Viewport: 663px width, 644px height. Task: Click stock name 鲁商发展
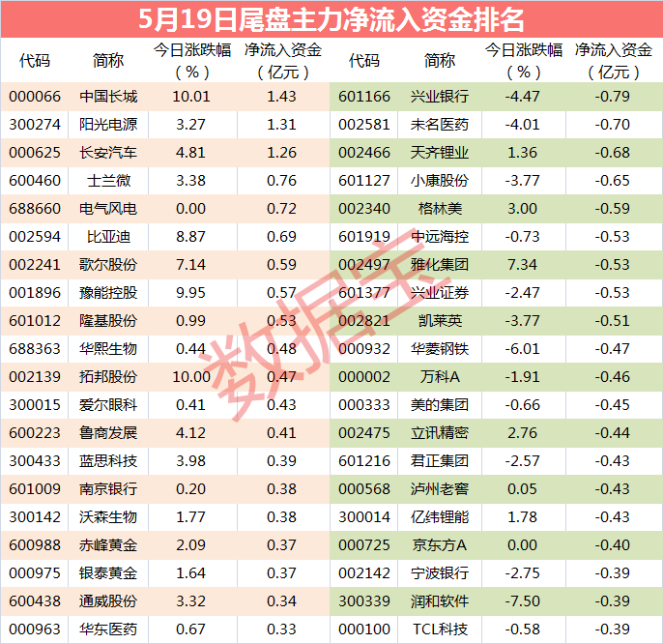pyautogui.click(x=108, y=433)
